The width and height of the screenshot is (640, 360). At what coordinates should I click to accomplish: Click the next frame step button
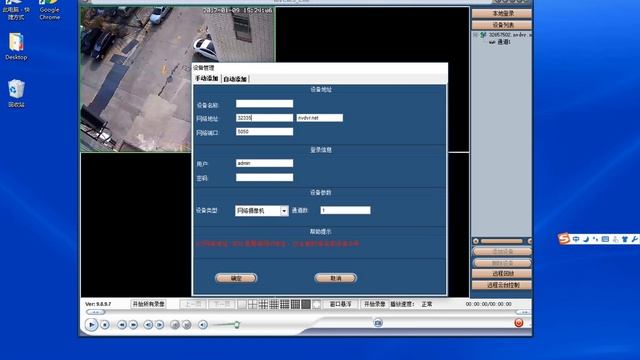pos(160,324)
